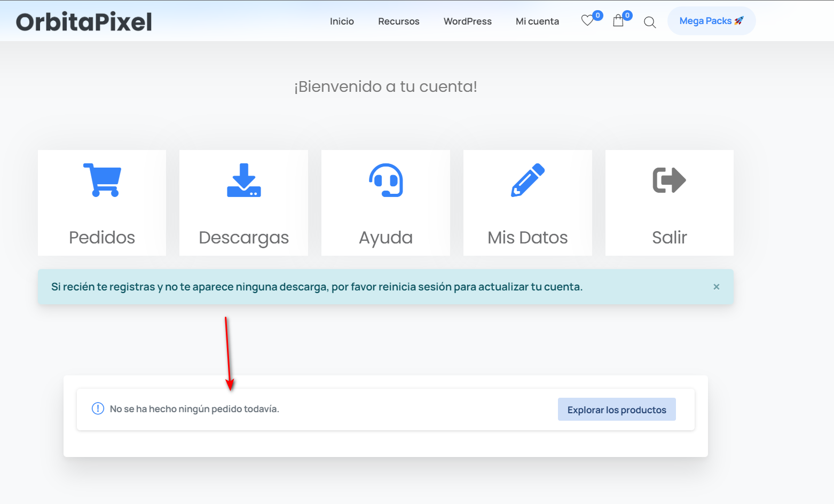This screenshot has height=504, width=834.
Task: Open the Recursos menu item
Action: click(x=399, y=21)
